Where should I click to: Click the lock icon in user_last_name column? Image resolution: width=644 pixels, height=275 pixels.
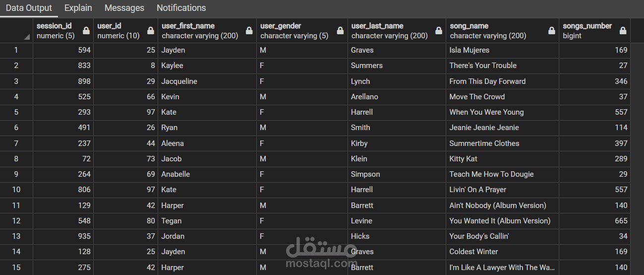point(438,31)
